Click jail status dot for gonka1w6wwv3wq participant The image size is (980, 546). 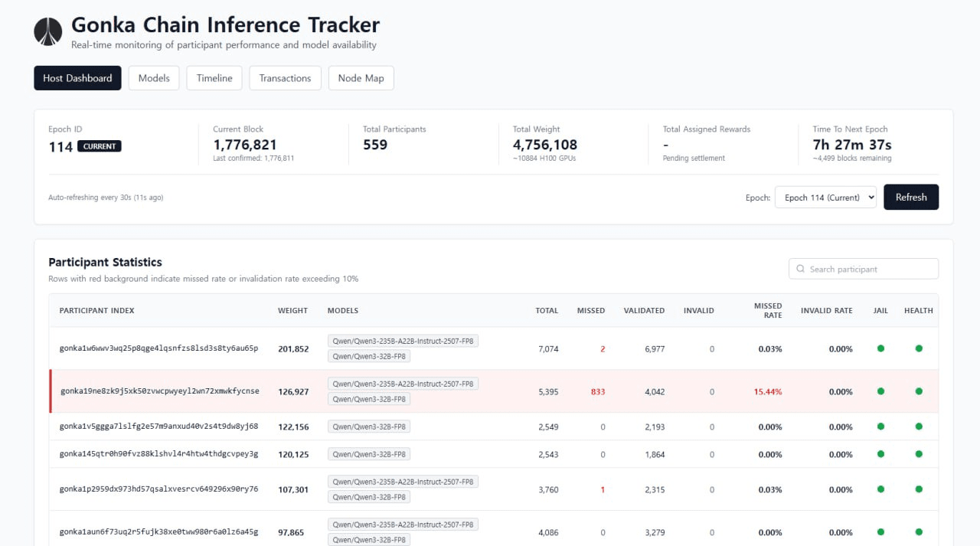pyautogui.click(x=880, y=348)
